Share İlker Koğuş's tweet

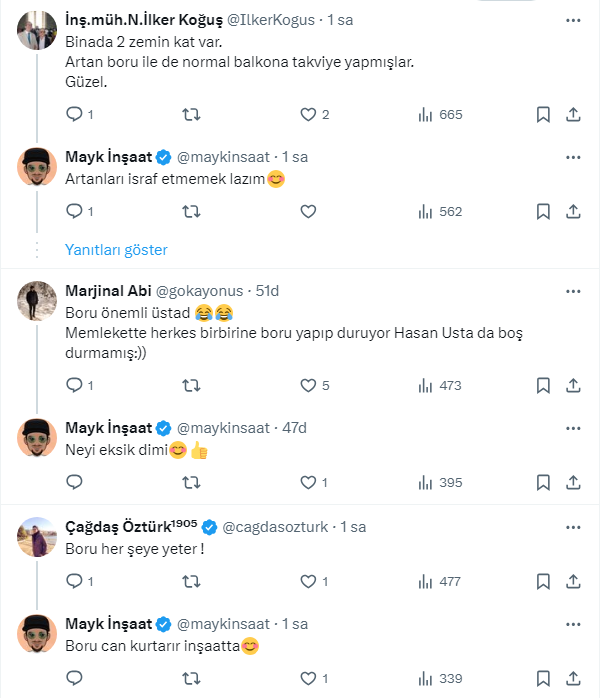click(x=574, y=115)
